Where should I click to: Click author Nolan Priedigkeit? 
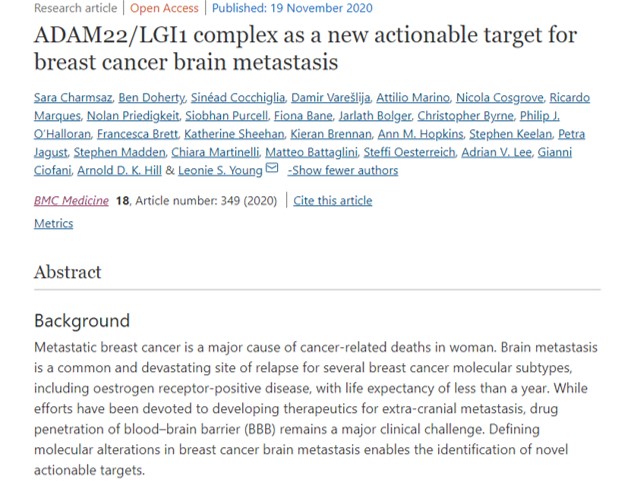pos(133,116)
